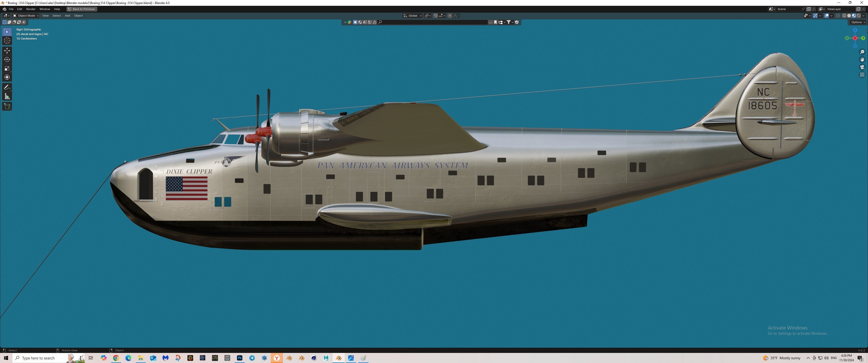Open the viewport View menu

click(45, 16)
